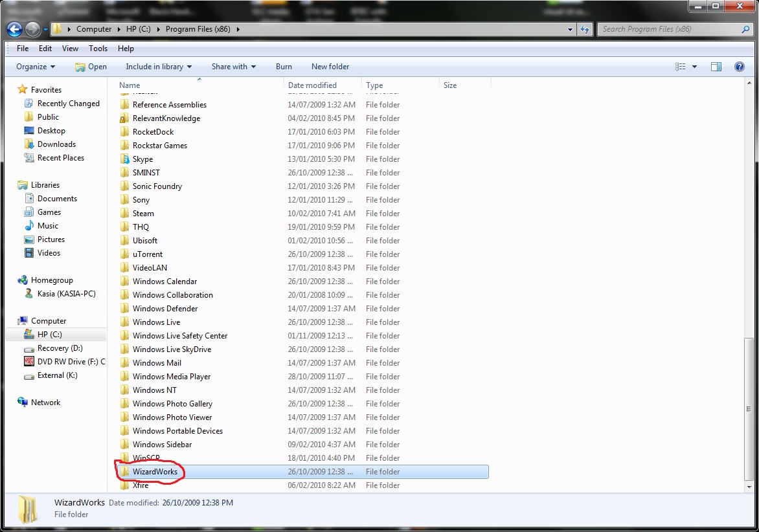Open the recent pages dropdown arrow
Viewport: 759px width, 532px height.
pyautogui.click(x=45, y=30)
